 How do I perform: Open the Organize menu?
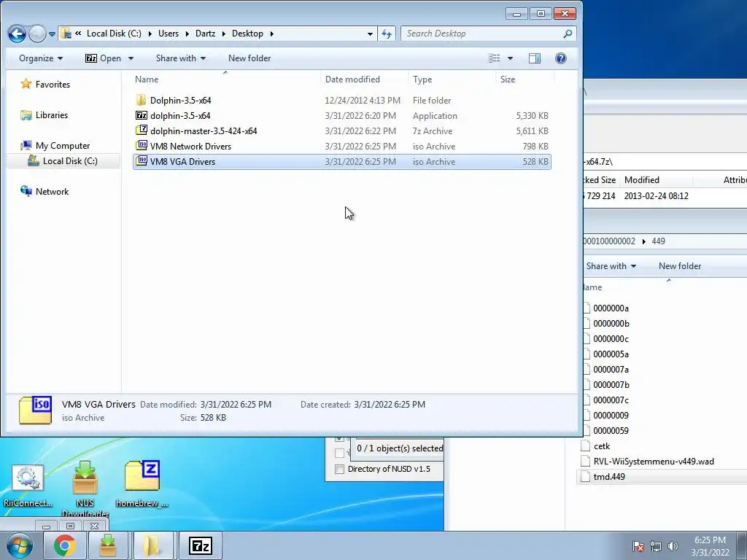pyautogui.click(x=41, y=58)
